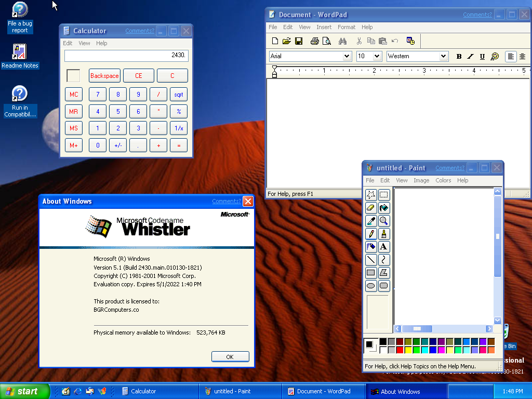532x399 pixels.
Task: Select the rectangular Select tool in Paint
Action: pos(384,195)
